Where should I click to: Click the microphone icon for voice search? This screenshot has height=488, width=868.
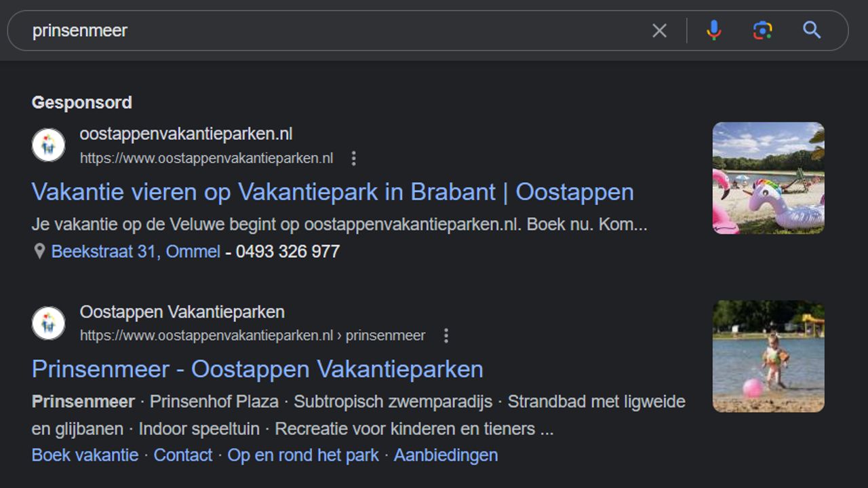click(713, 30)
